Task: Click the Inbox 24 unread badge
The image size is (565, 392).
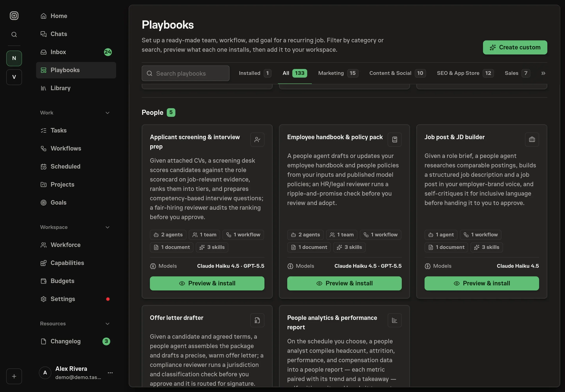Action: (x=108, y=52)
